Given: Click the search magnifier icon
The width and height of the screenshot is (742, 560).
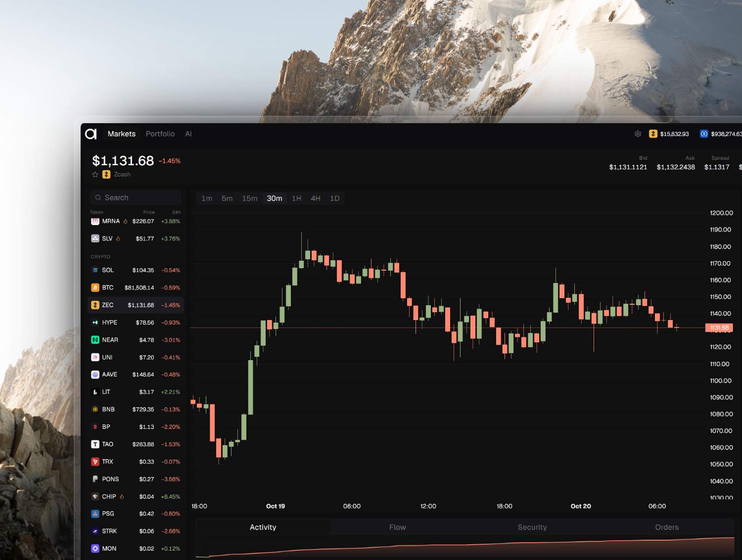Looking at the screenshot, I should pos(98,198).
